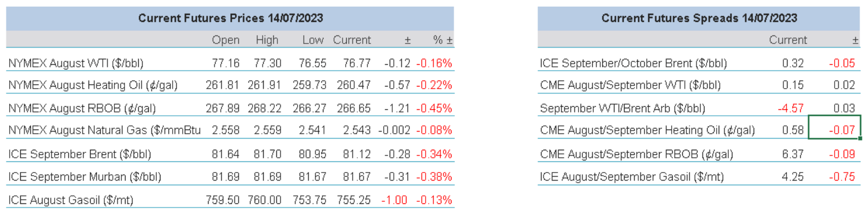This screenshot has width=868, height=213.
Task: Click the % ± column header
Action: click(x=443, y=40)
